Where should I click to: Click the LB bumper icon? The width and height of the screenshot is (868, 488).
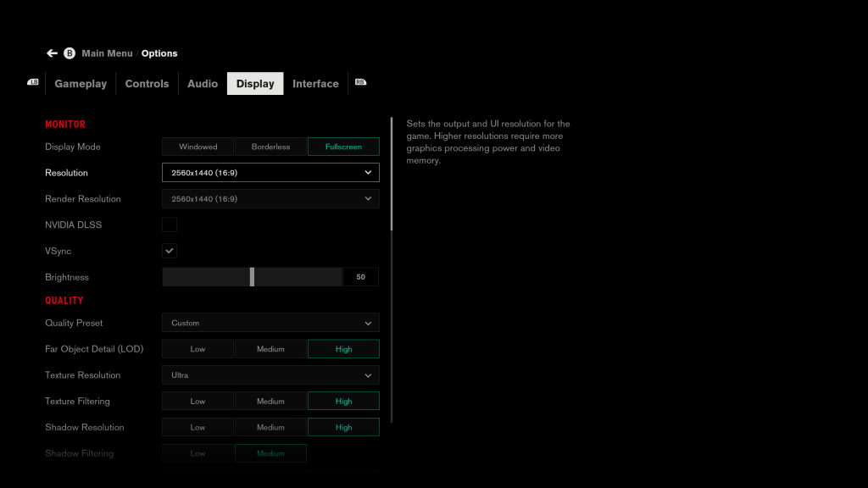coord(33,82)
